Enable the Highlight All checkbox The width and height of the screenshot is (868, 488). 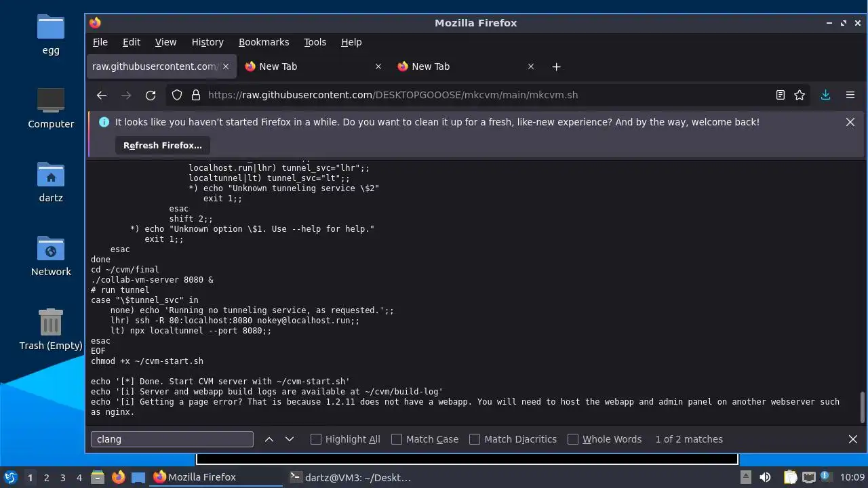(x=316, y=439)
